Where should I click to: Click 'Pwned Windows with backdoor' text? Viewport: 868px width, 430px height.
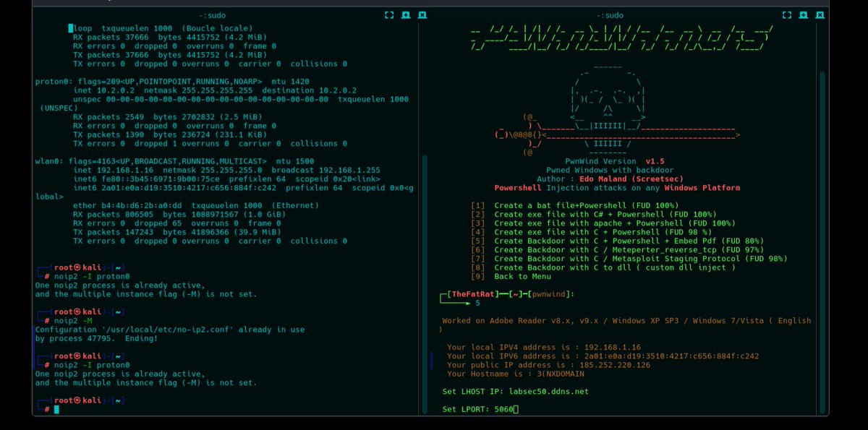point(611,170)
